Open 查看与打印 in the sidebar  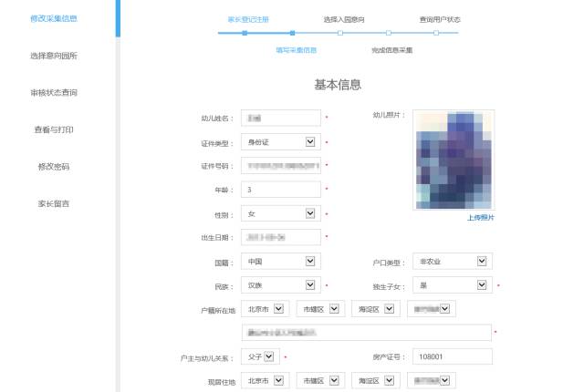pyautogui.click(x=54, y=129)
